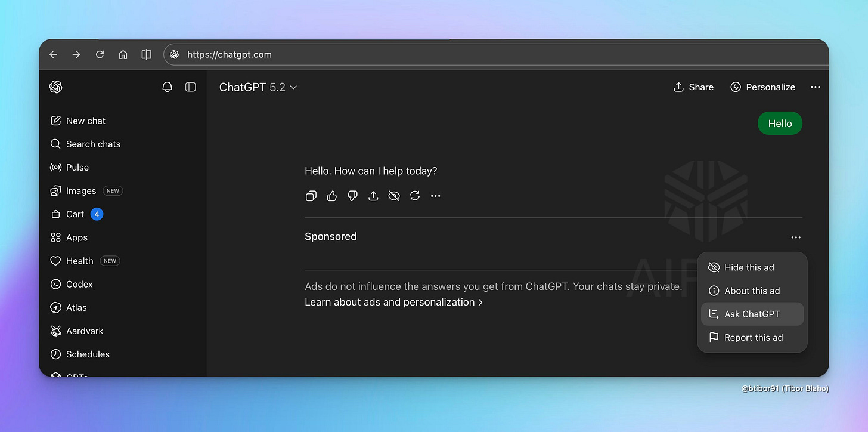Open Apps in the sidebar

point(69,237)
